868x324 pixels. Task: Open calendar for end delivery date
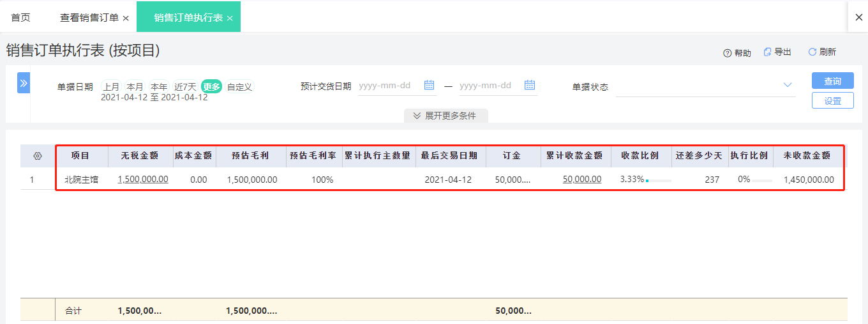coord(530,85)
